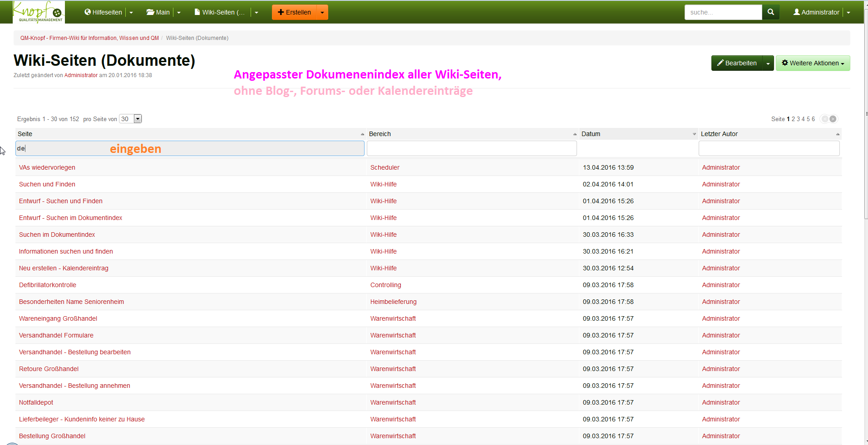868x445 pixels.
Task: Click the Knopf Qualitätsmanagement logo
Action: pos(39,12)
